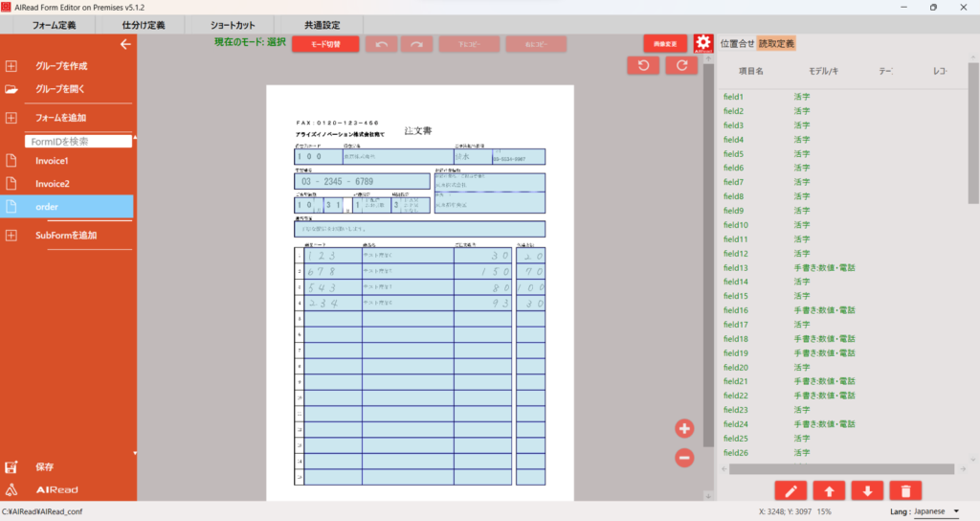Collapse sidebar with the back arrow
Image resolution: width=980 pixels, height=521 pixels.
click(x=124, y=44)
